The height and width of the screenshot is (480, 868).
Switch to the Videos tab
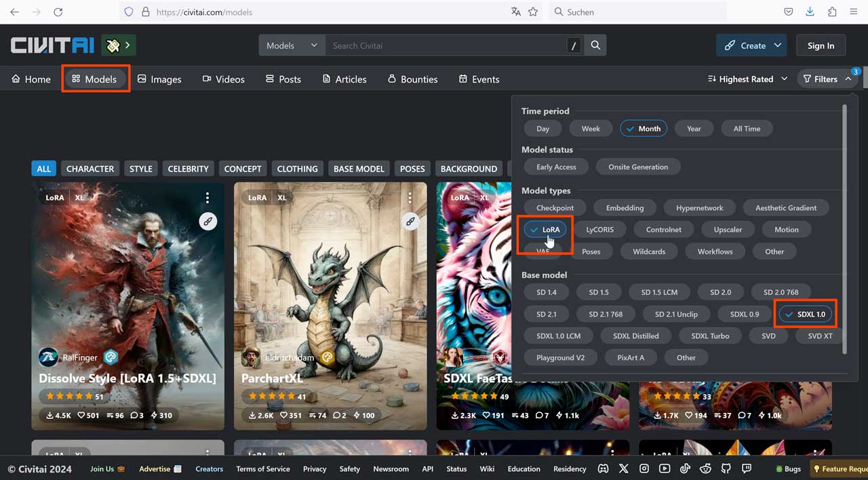224,79
